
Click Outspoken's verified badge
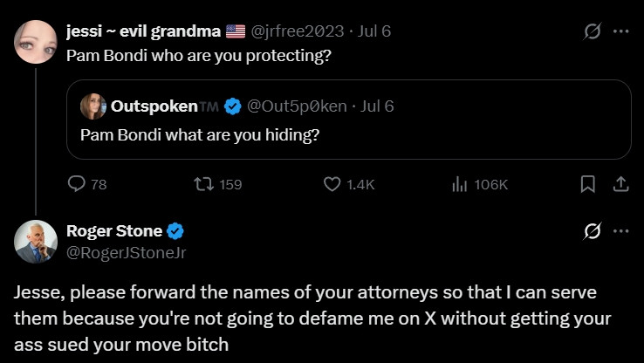(x=233, y=106)
